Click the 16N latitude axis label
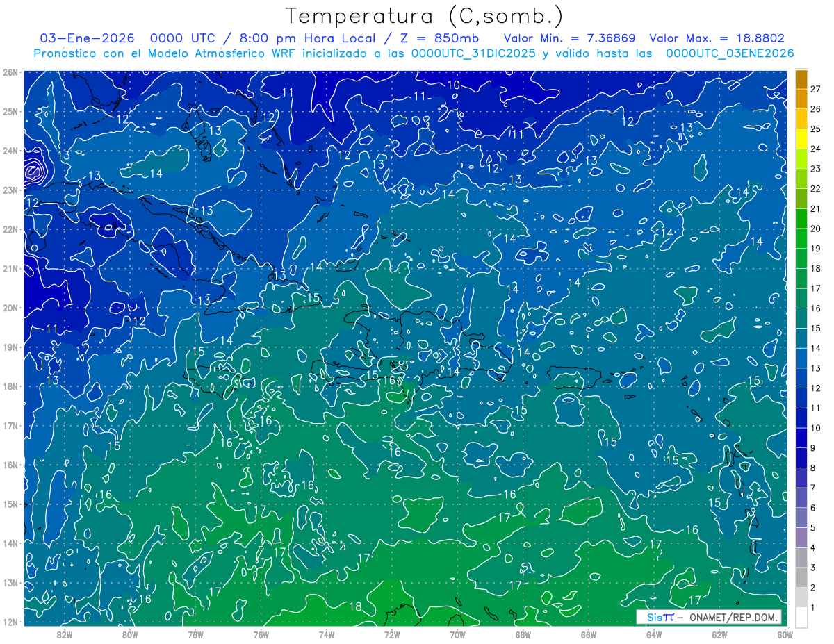 (x=10, y=465)
